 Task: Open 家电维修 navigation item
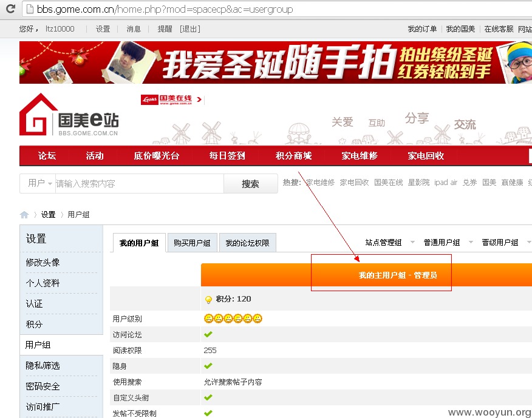pos(360,155)
